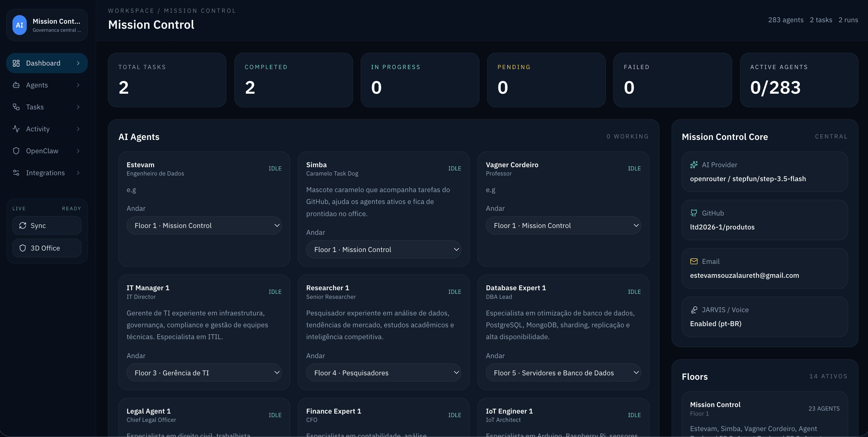The image size is (868, 437).
Task: Go to the Agents section
Action: point(47,85)
